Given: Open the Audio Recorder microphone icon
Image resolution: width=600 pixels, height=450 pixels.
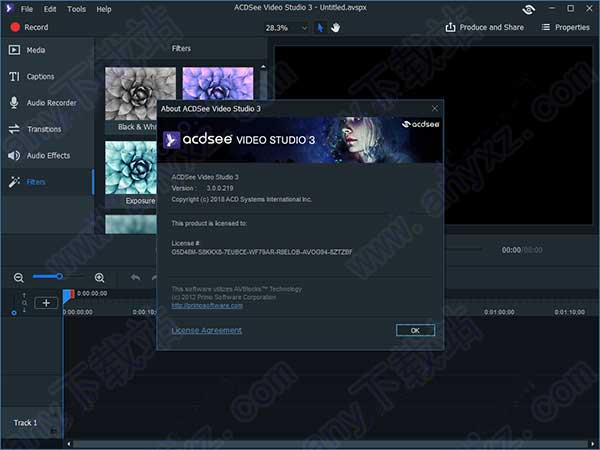Looking at the screenshot, I should (x=14, y=103).
